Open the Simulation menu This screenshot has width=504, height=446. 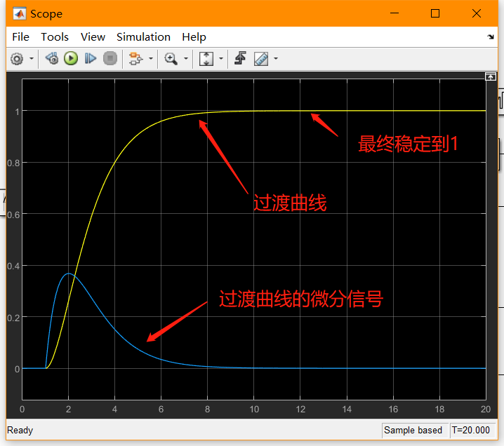coord(143,37)
